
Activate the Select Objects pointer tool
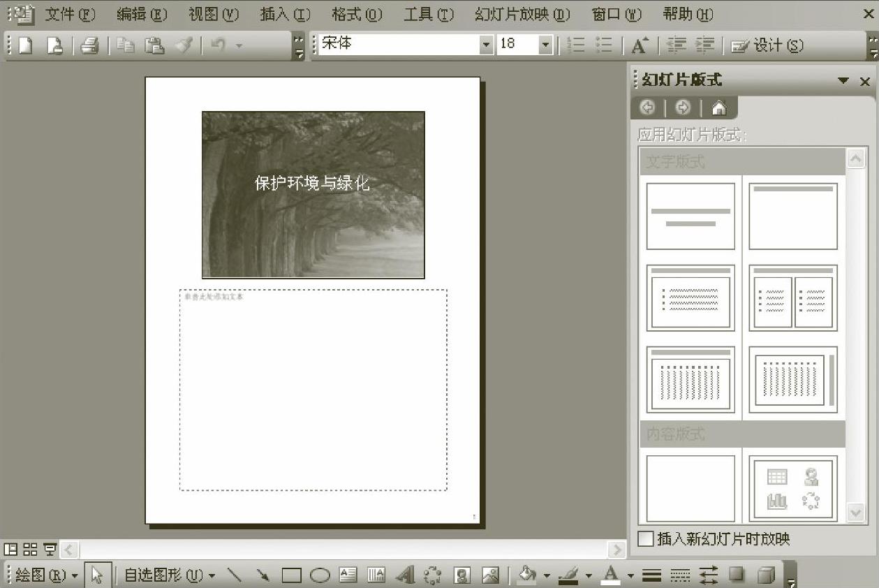coord(97,575)
